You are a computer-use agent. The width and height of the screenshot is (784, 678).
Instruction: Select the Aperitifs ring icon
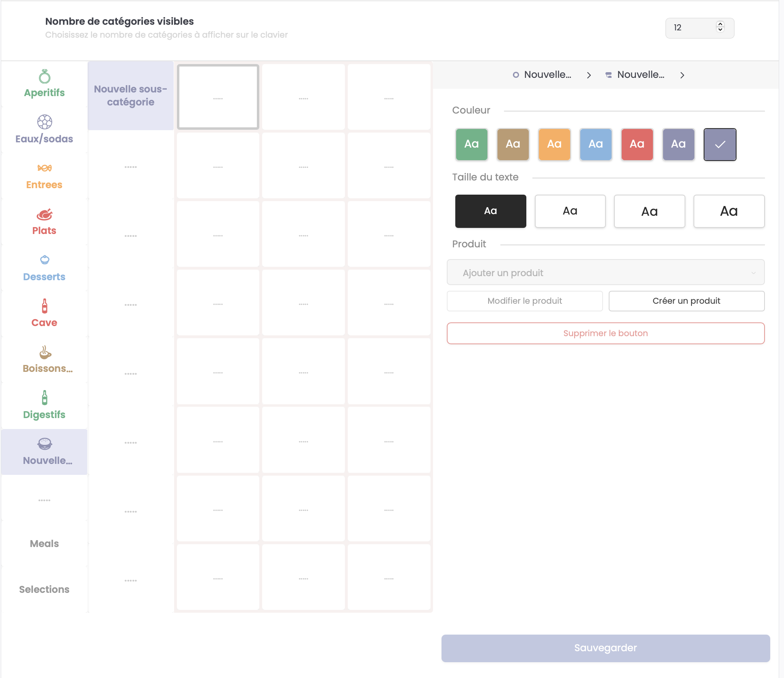pyautogui.click(x=45, y=76)
